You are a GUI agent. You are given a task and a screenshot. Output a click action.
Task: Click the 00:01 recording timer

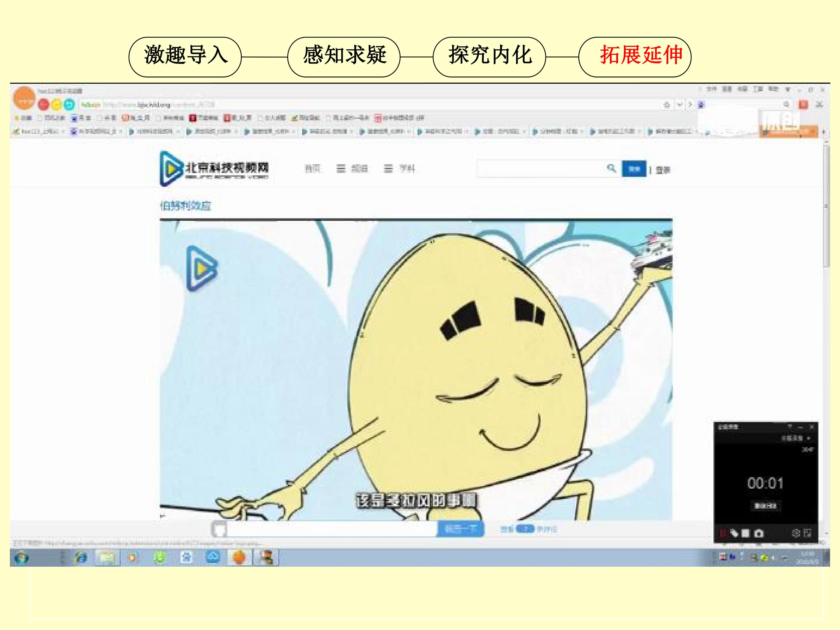tap(765, 483)
